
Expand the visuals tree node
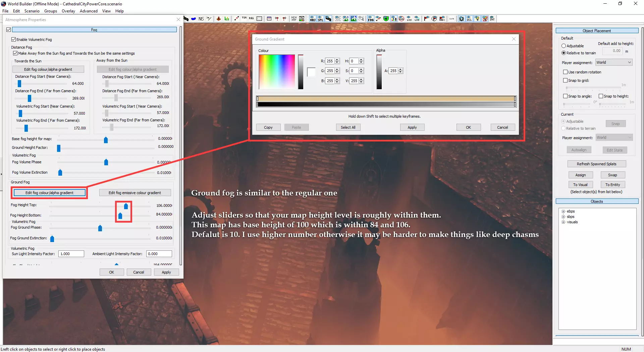(x=563, y=222)
